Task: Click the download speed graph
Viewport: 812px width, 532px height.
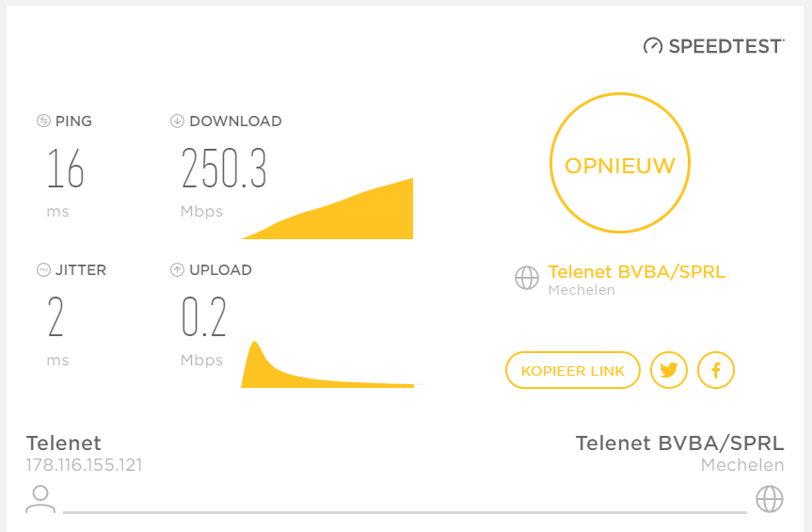Action: pyautogui.click(x=327, y=208)
